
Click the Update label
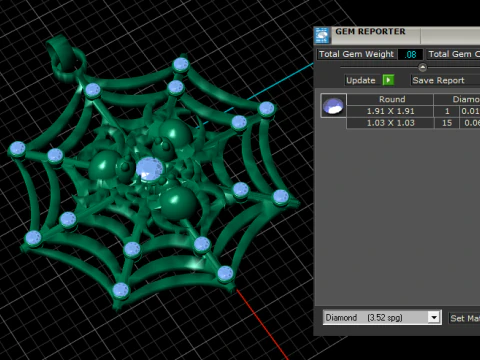point(361,80)
